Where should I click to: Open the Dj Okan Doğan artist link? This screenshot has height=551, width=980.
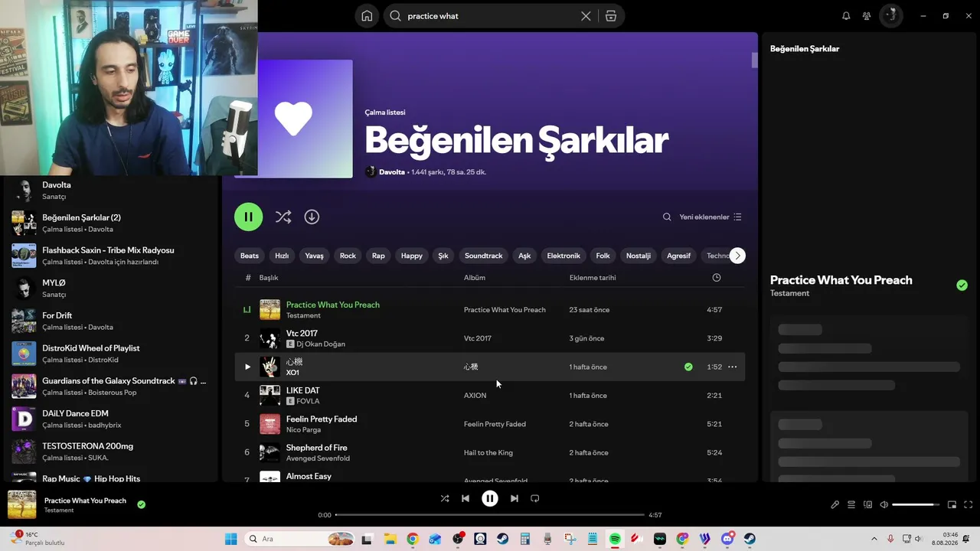321,344
